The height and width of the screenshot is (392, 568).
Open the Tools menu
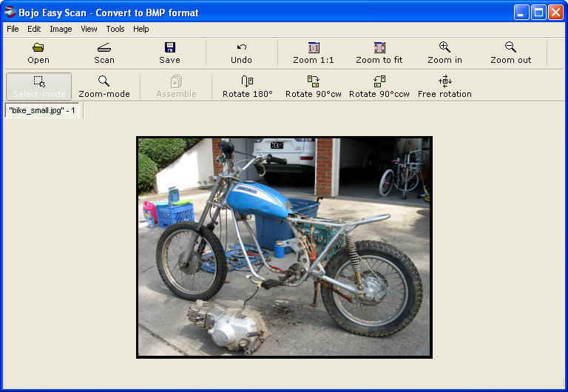[x=115, y=29]
